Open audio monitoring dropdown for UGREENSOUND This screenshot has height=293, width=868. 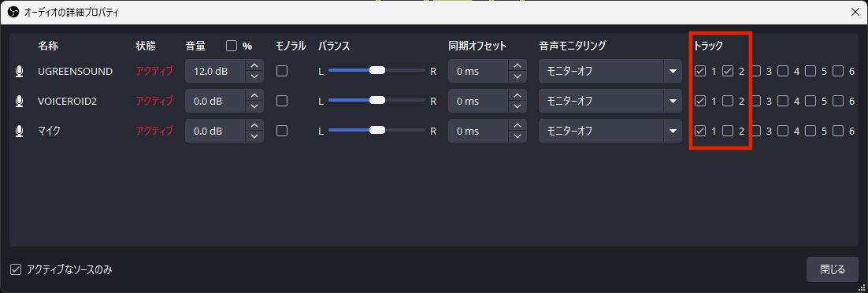610,71
